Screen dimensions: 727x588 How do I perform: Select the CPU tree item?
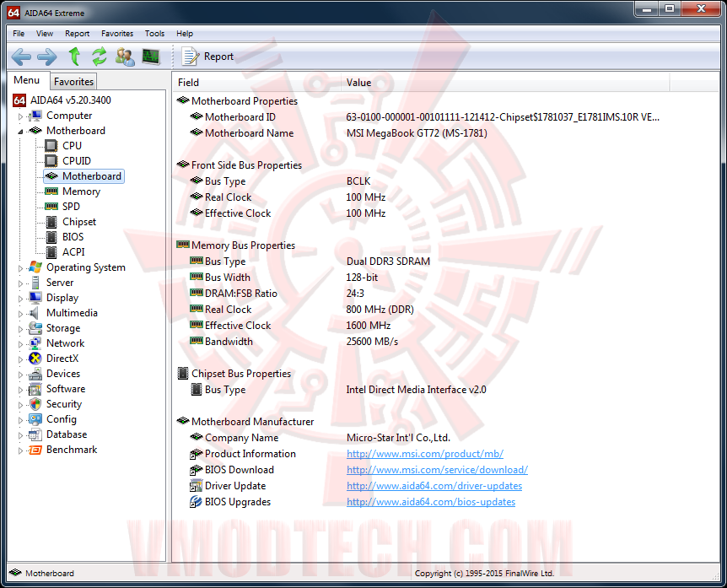72,146
